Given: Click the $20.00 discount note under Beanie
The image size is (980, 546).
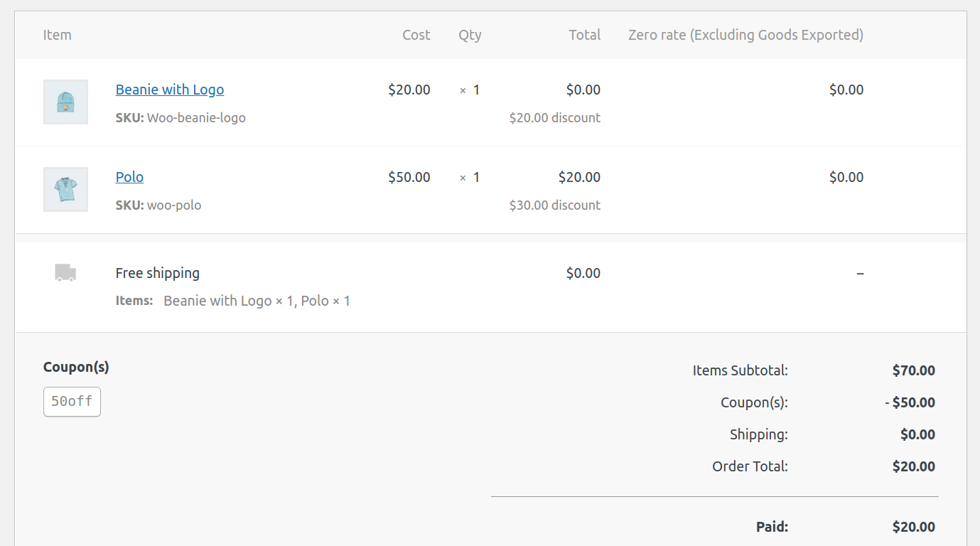Looking at the screenshot, I should (x=555, y=118).
